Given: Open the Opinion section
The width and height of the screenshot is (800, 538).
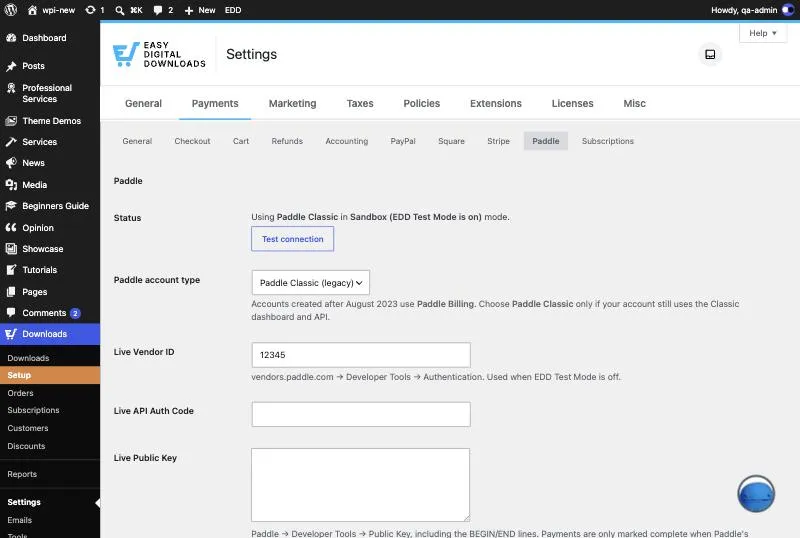Looking at the screenshot, I should click(38, 228).
